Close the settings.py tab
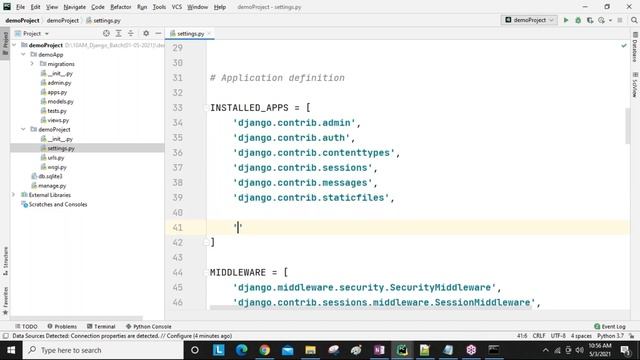Screen dimensions: 640x360 (x=209, y=33)
